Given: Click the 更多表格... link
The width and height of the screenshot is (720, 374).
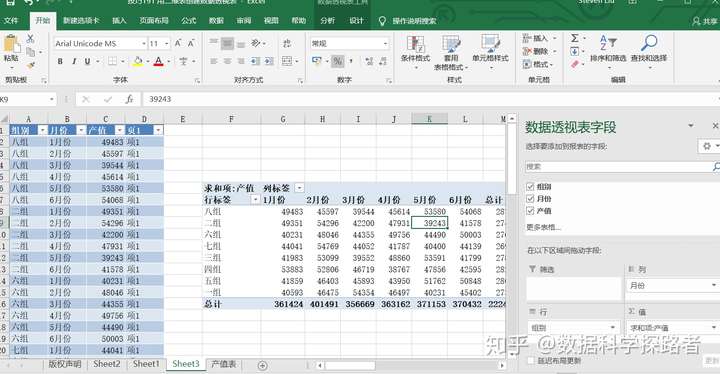Looking at the screenshot, I should (x=544, y=227).
